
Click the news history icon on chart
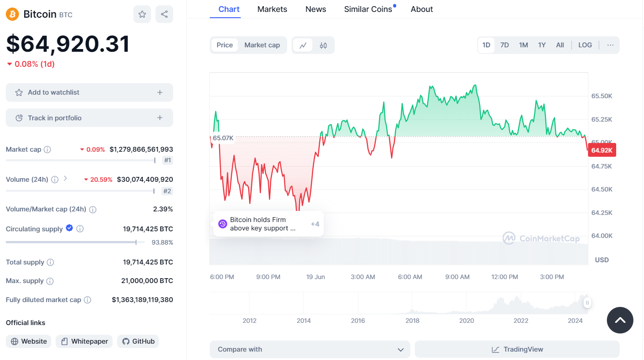(x=223, y=224)
